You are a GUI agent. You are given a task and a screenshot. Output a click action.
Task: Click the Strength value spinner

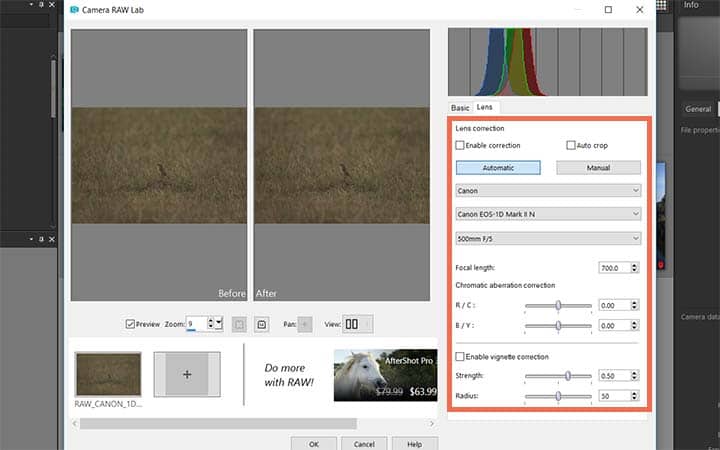pyautogui.click(x=635, y=376)
